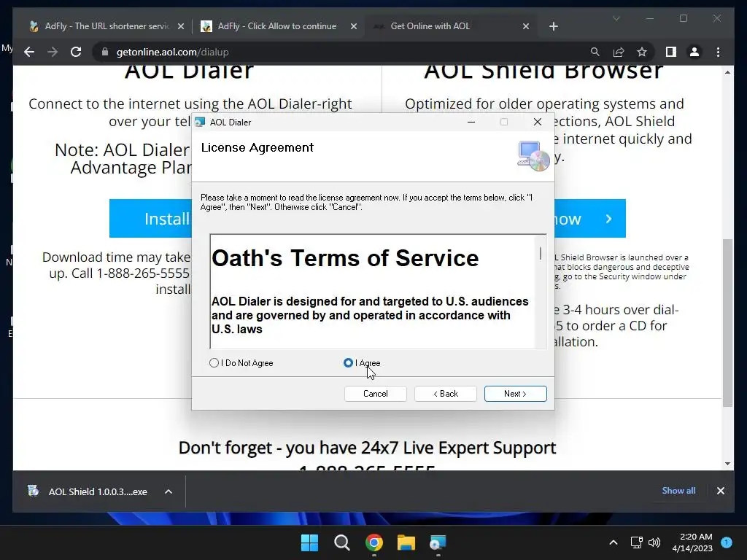
Task: Open the zoom magnifier in address bar
Action: pyautogui.click(x=595, y=52)
